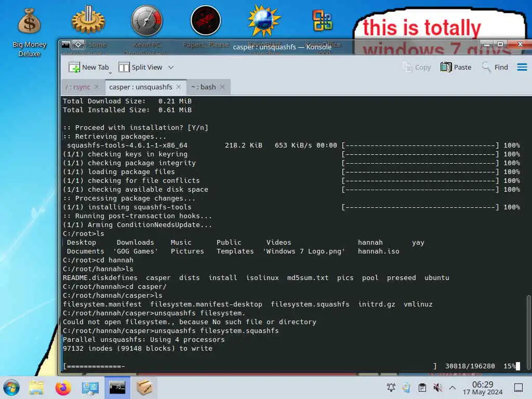Open the file manager from taskbar
The width and height of the screenshot is (532, 399).
(x=36, y=388)
